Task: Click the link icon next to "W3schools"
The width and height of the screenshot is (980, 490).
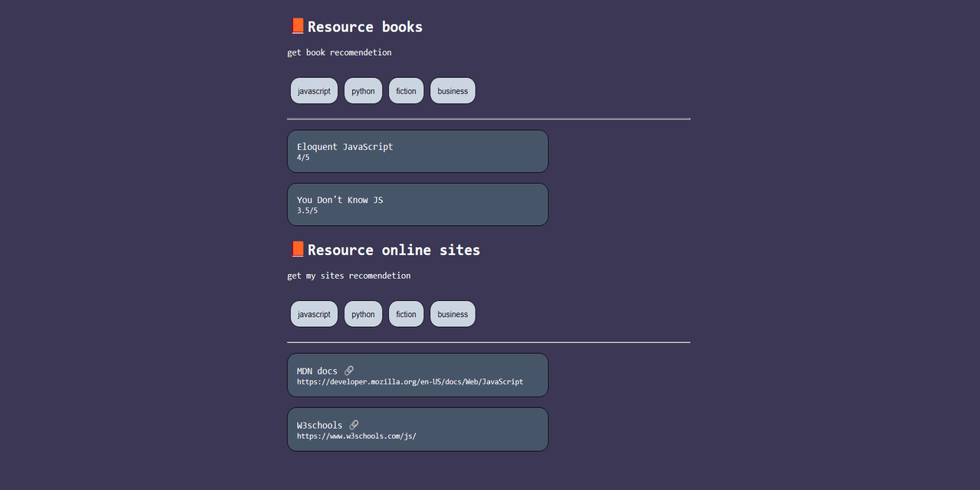Action: coord(354,425)
